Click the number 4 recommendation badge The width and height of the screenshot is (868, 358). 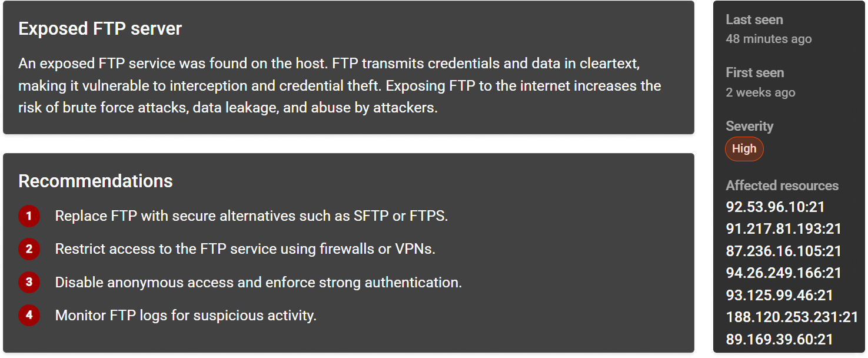point(28,316)
